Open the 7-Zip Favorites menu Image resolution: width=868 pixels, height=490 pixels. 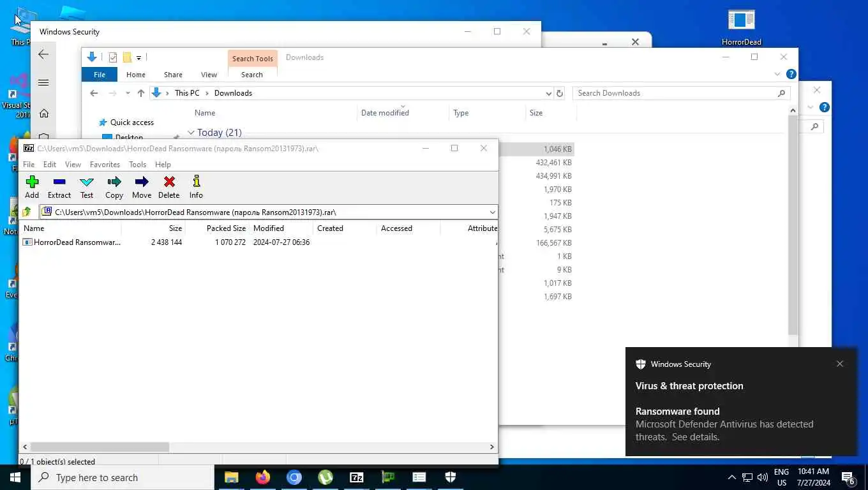click(105, 165)
